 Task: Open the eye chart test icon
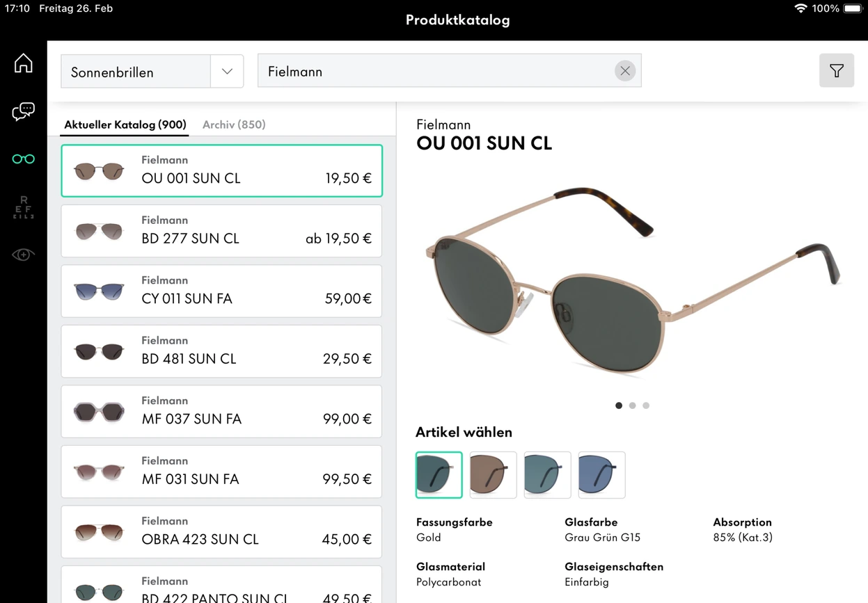[x=23, y=207]
